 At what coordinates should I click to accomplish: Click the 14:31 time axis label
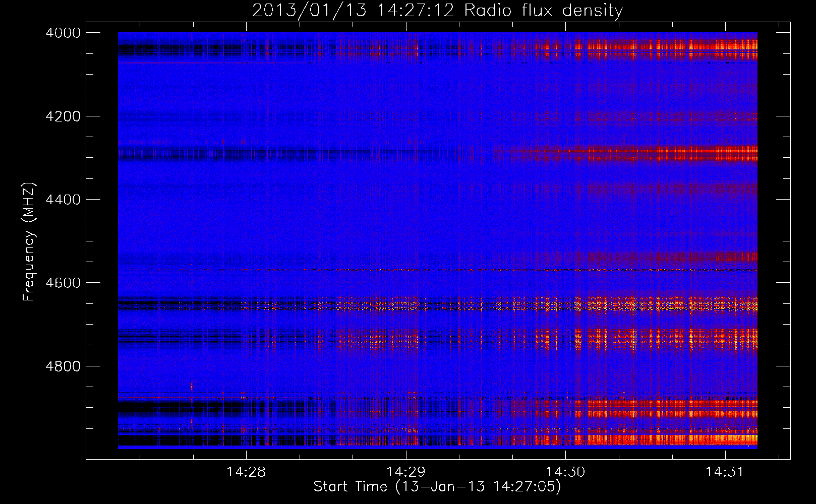tap(725, 472)
